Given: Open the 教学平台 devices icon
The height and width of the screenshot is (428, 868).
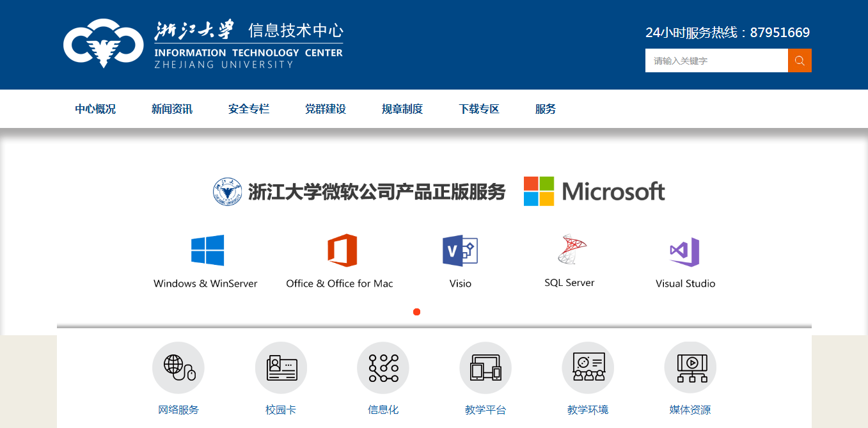Looking at the screenshot, I should point(485,367).
